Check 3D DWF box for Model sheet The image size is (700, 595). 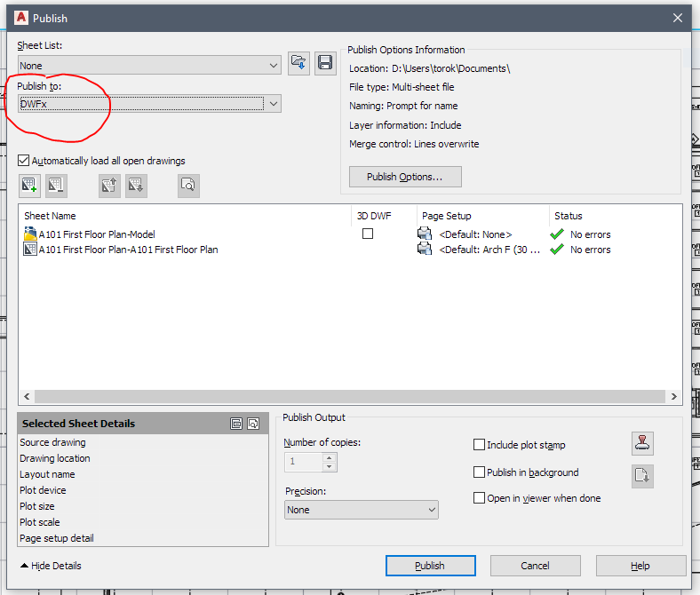tap(368, 234)
